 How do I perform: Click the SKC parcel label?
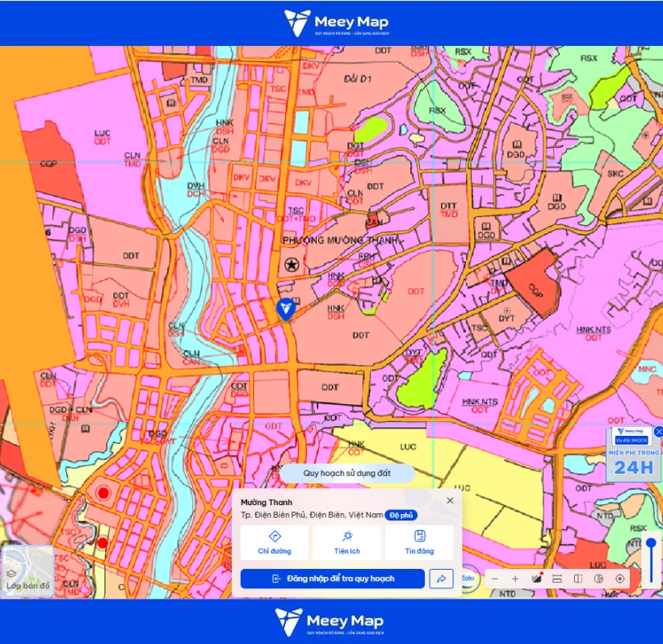click(x=615, y=174)
